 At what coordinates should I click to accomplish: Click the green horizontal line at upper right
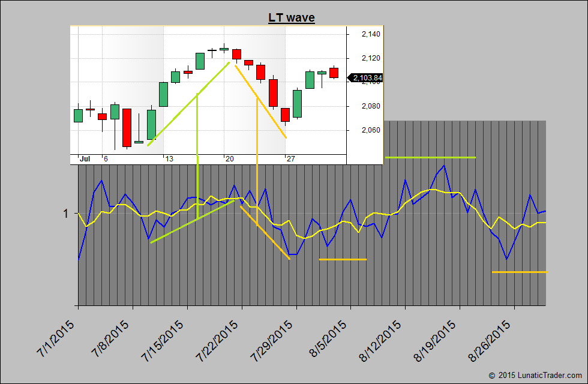click(x=430, y=157)
